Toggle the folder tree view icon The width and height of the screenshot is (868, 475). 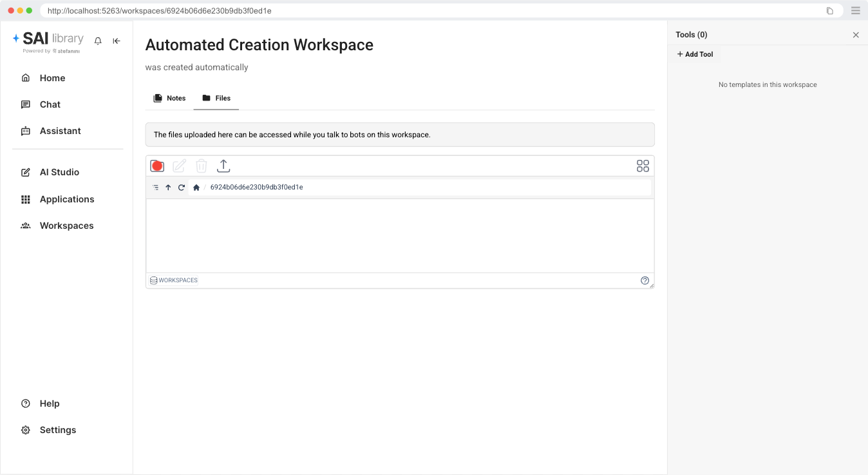[x=156, y=188]
